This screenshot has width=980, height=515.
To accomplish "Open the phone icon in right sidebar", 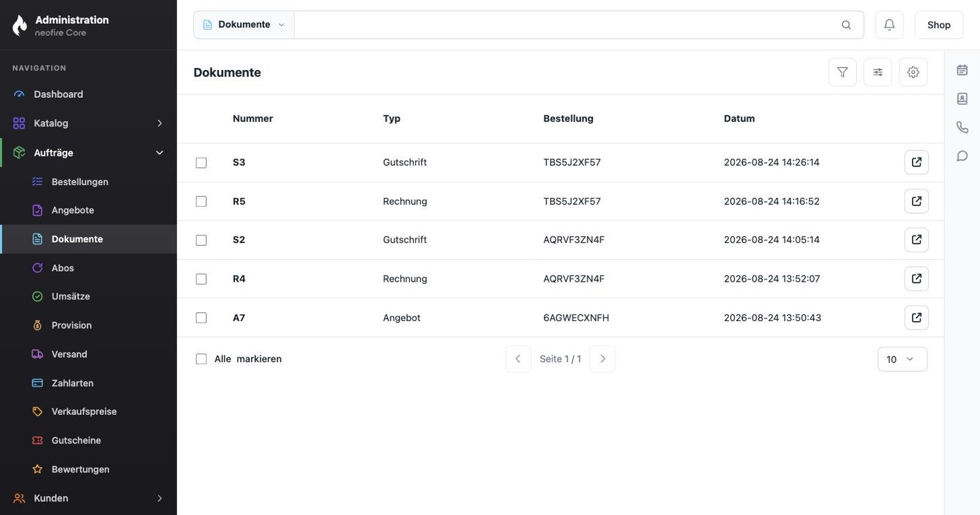I will (x=962, y=127).
